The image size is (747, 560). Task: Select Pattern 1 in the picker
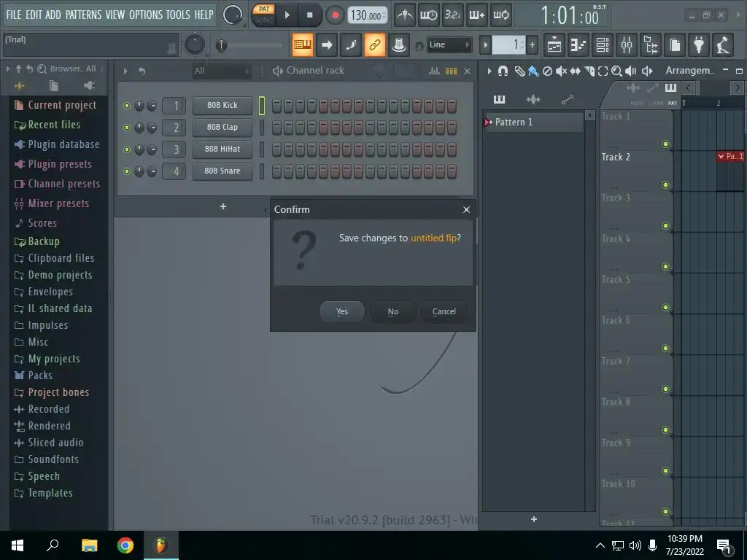click(533, 122)
